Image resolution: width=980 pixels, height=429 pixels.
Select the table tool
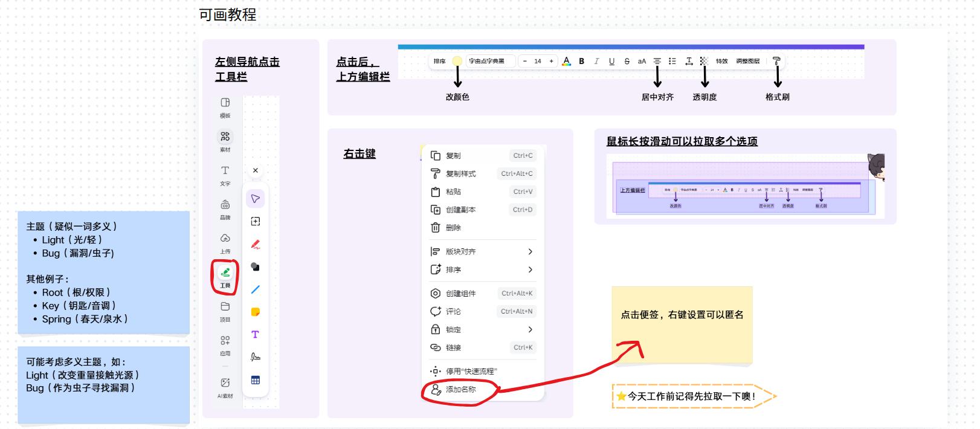click(256, 380)
